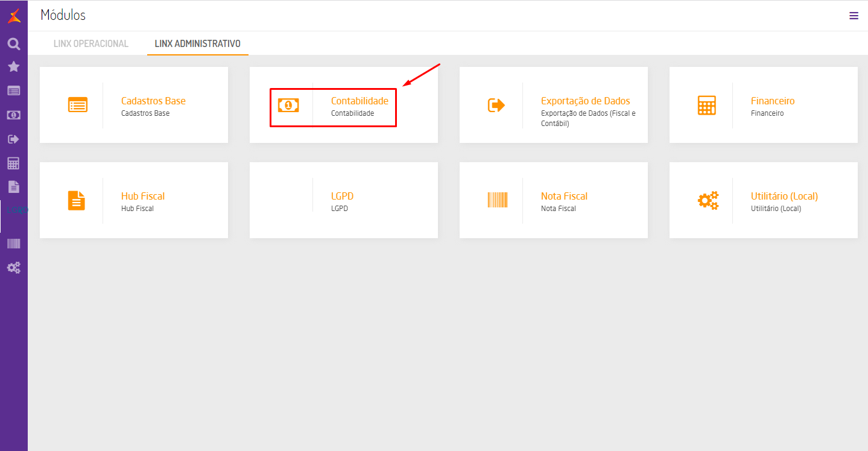This screenshot has height=451, width=868.
Task: Click the document icon on the Hub Fiscal card
Action: [77, 200]
